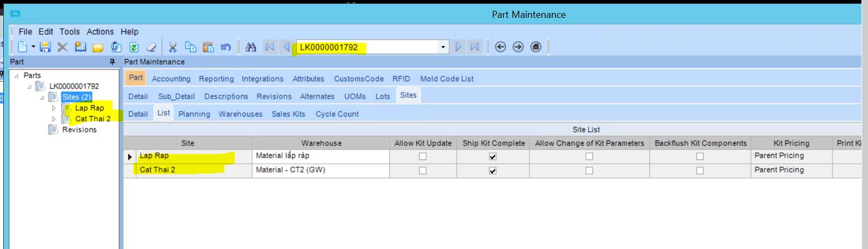Open the New icon dropdown arrow

coord(33,47)
